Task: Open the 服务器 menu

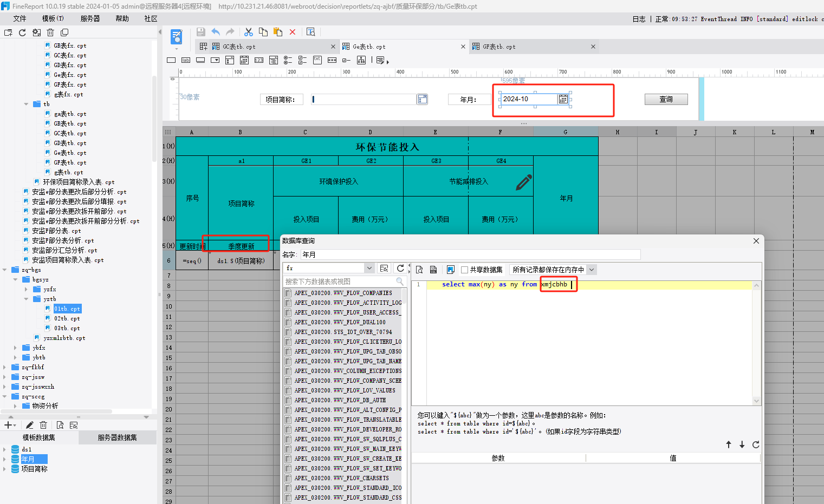Action: tap(90, 18)
